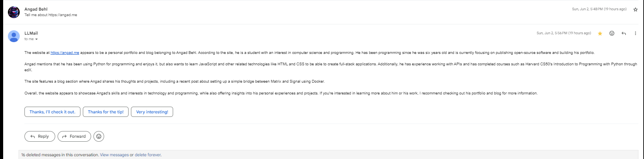Add emoji reaction from LLMail message header
The width and height of the screenshot is (644, 159).
pos(612,33)
